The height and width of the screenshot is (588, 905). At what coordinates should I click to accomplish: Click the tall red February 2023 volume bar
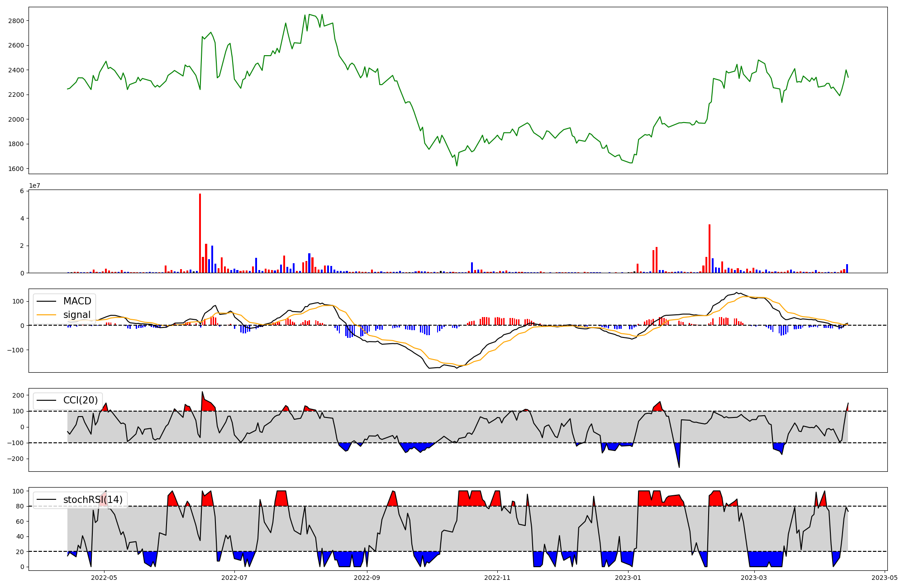click(710, 249)
